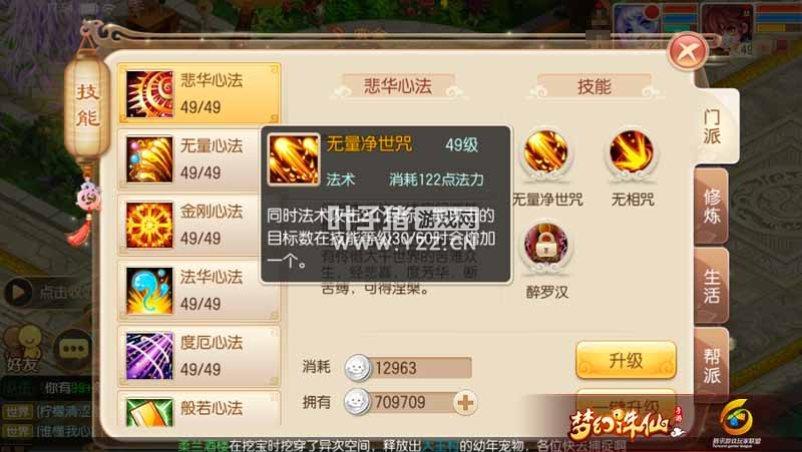Select the 无量心法 skill icon
802x452 pixels.
coord(149,159)
